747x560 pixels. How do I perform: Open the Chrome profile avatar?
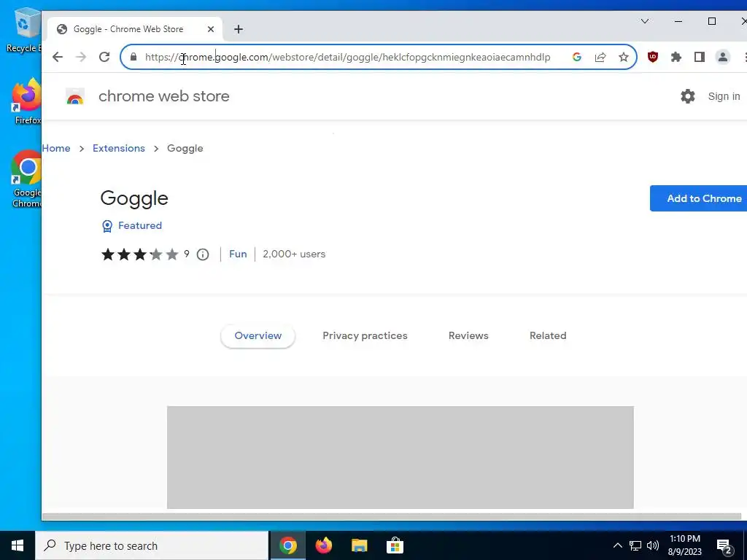click(723, 57)
